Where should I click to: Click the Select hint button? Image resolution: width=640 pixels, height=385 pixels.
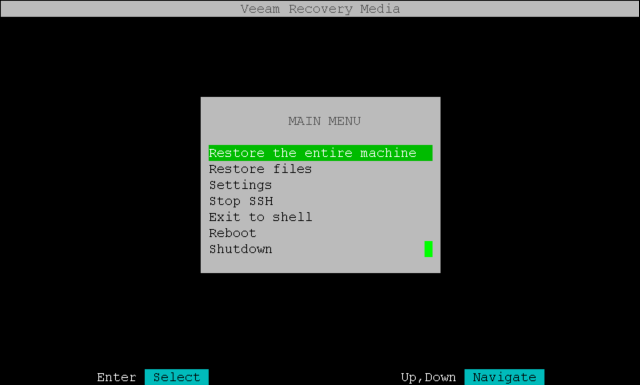pyautogui.click(x=177, y=377)
